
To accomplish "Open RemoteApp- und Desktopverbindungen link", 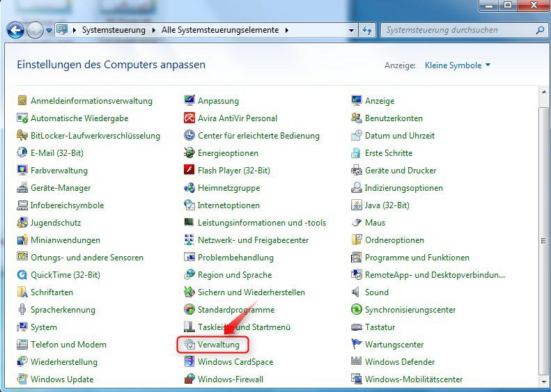I will click(x=435, y=275).
